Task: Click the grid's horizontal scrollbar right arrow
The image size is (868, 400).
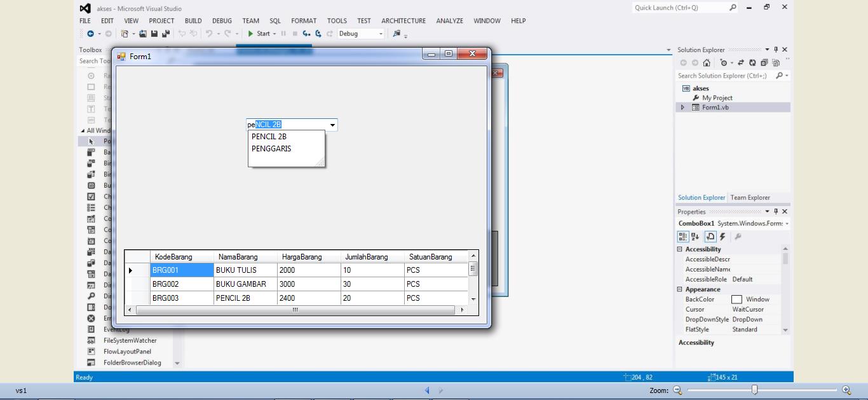Action: point(461,310)
